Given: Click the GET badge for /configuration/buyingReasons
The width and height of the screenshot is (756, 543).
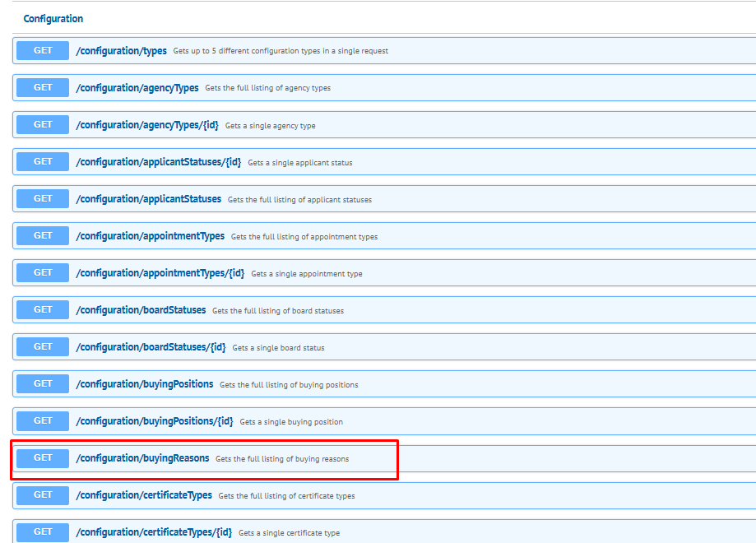Looking at the screenshot, I should point(41,457).
